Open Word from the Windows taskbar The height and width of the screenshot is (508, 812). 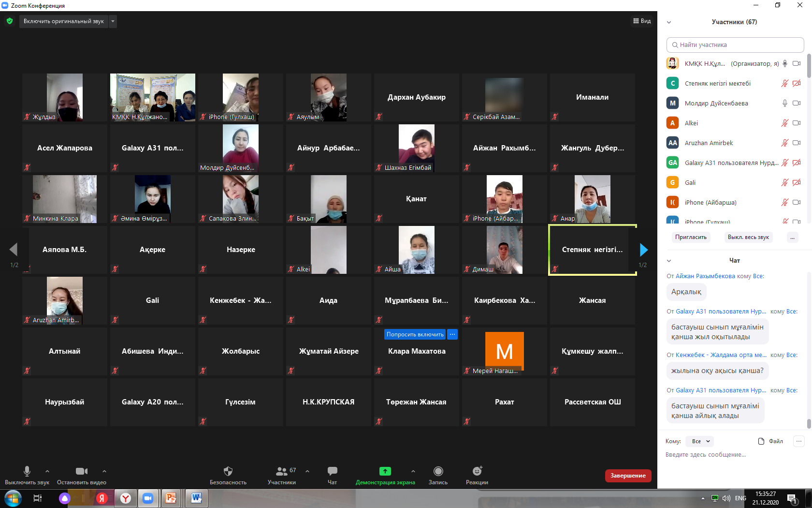[x=196, y=498]
